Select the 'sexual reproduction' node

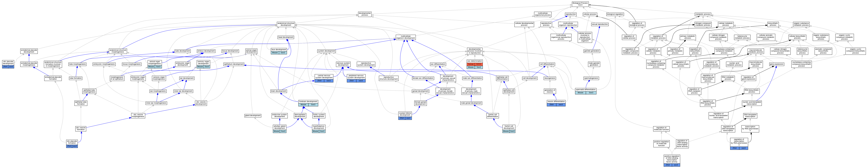tap(600, 24)
